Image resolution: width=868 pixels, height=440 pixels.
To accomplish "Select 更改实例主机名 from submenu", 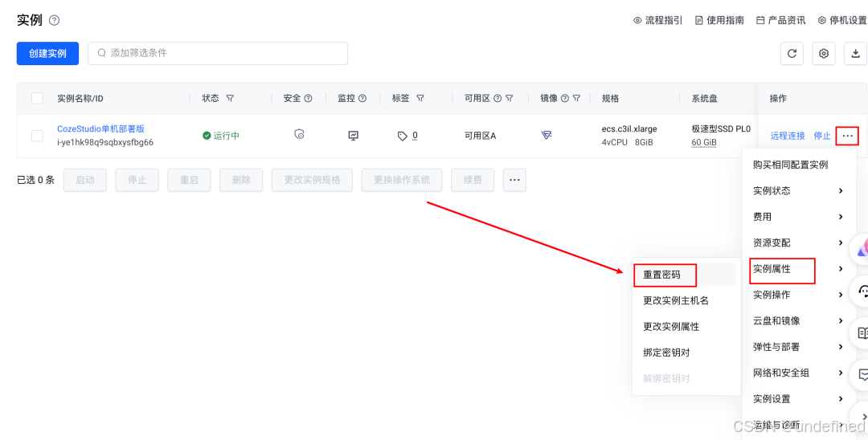I will pos(686,300).
